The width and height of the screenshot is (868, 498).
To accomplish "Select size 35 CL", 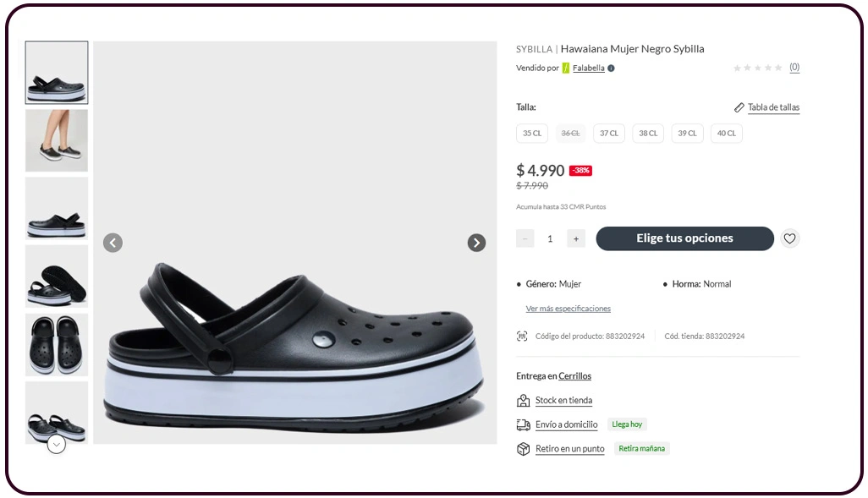I will (x=532, y=134).
